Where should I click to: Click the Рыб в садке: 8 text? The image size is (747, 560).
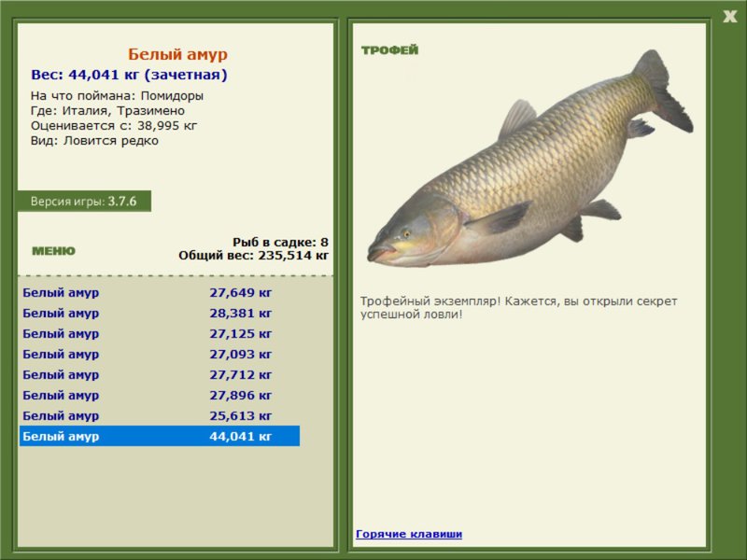[x=280, y=242]
